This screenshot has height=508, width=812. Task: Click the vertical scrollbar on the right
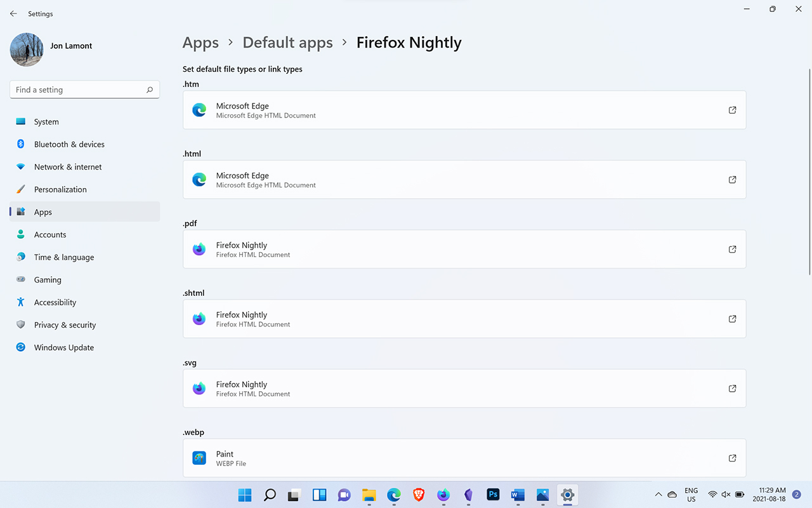tap(809, 171)
